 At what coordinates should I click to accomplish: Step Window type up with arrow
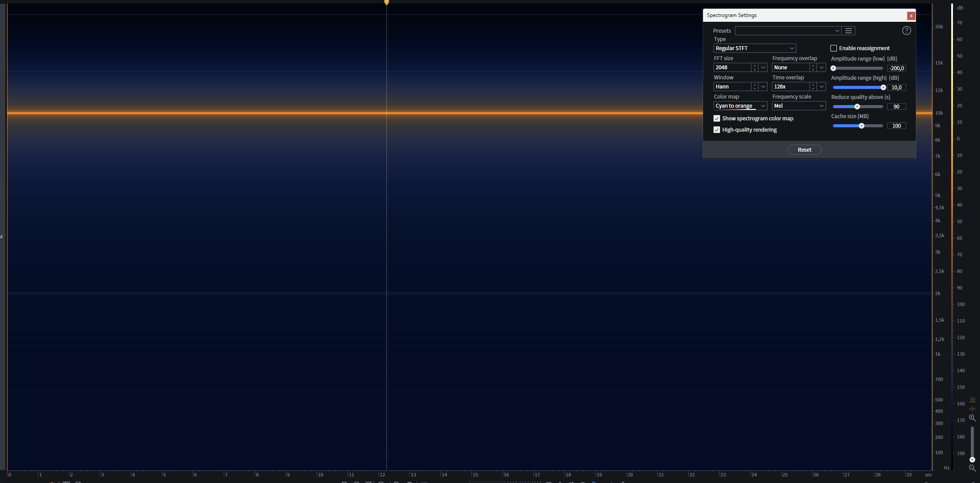coord(755,85)
